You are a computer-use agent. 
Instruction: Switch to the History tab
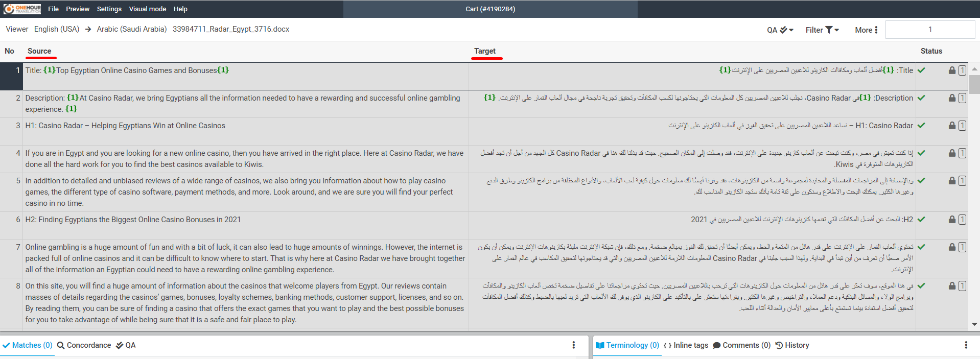point(792,345)
